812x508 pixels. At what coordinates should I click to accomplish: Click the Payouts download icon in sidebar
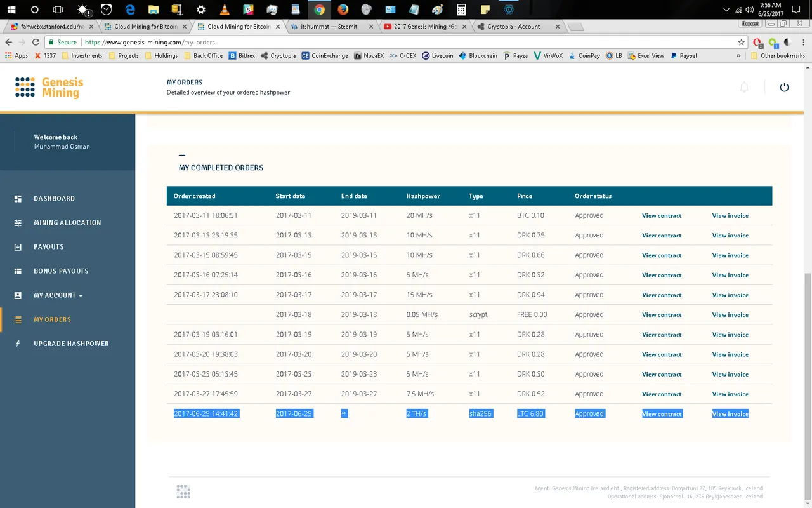click(x=18, y=247)
